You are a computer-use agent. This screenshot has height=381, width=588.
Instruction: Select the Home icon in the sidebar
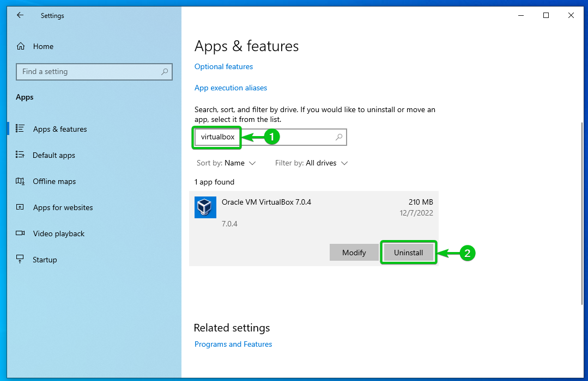[x=20, y=46]
